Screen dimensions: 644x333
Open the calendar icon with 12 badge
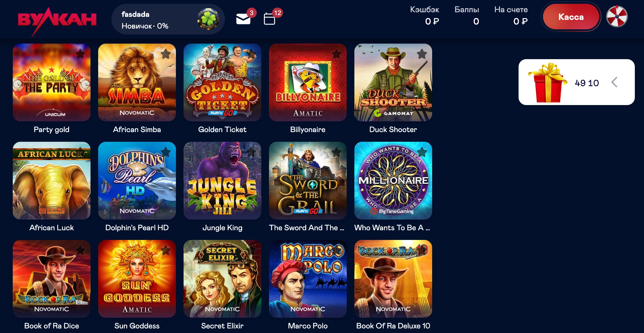coord(269,19)
